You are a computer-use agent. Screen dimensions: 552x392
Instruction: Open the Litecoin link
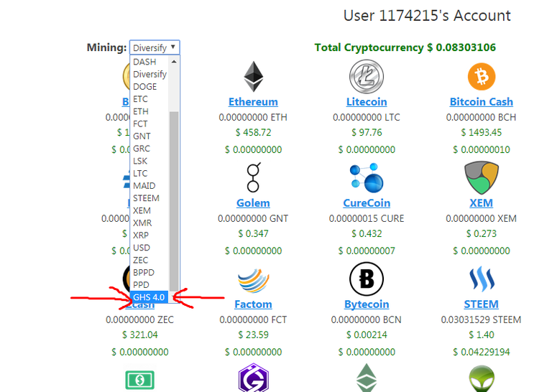pyautogui.click(x=367, y=102)
